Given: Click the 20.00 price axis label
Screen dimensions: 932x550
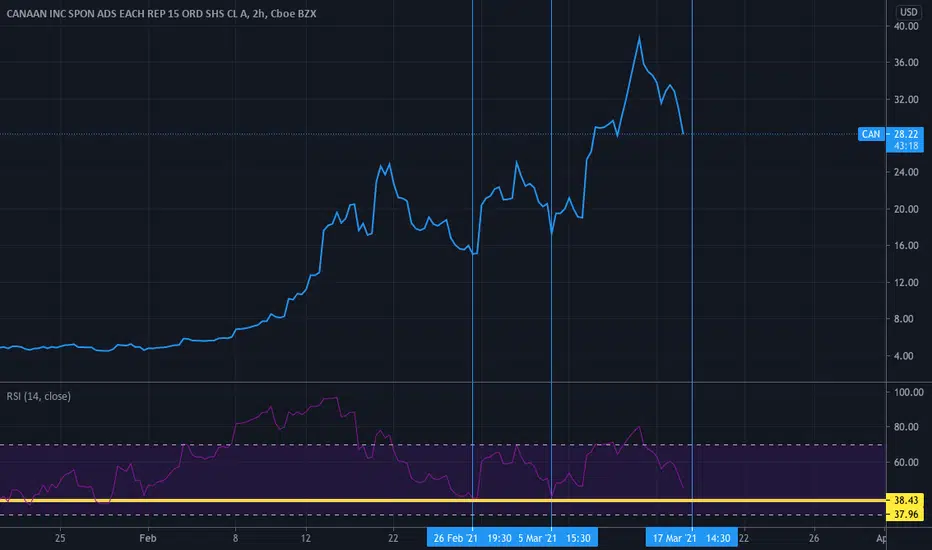Looking at the screenshot, I should tap(906, 209).
